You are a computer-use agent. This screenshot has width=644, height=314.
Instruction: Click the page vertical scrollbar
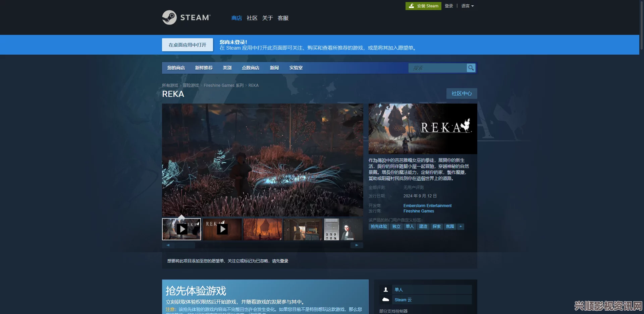(642, 25)
